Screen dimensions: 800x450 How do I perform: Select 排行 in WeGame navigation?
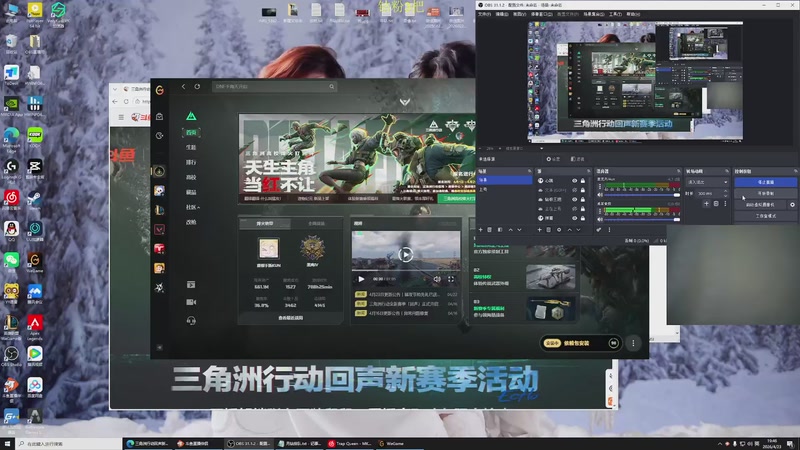[191, 162]
